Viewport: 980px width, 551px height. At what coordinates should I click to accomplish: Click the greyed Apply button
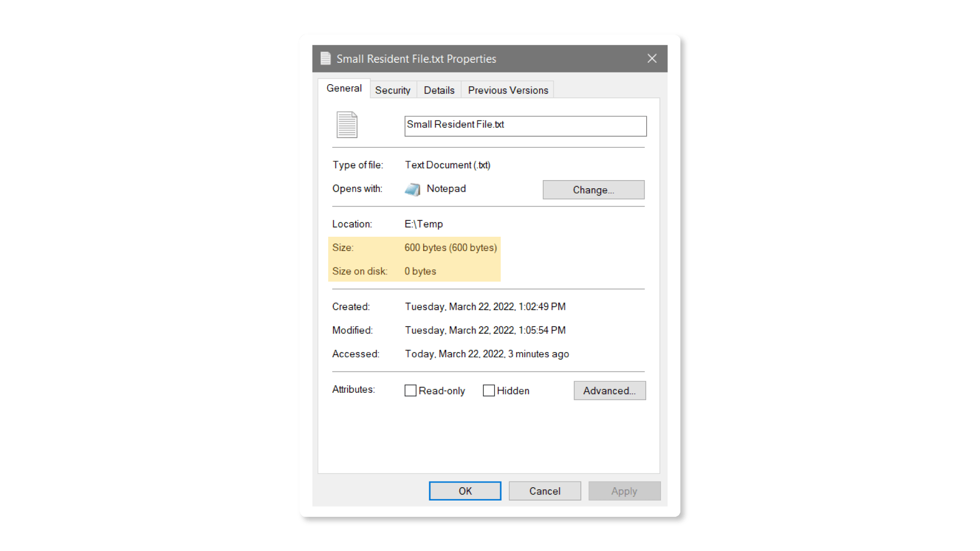point(624,491)
